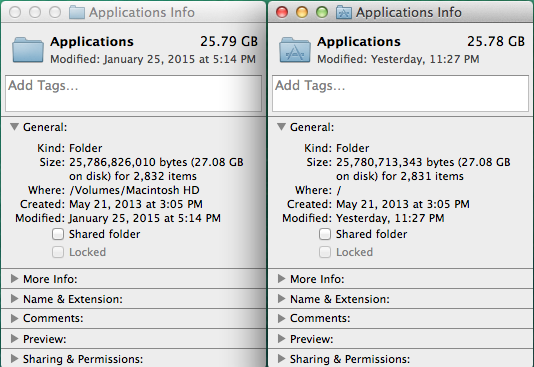Click the right window title Applications Info
Viewport: 534px width, 367px height.
coord(409,13)
